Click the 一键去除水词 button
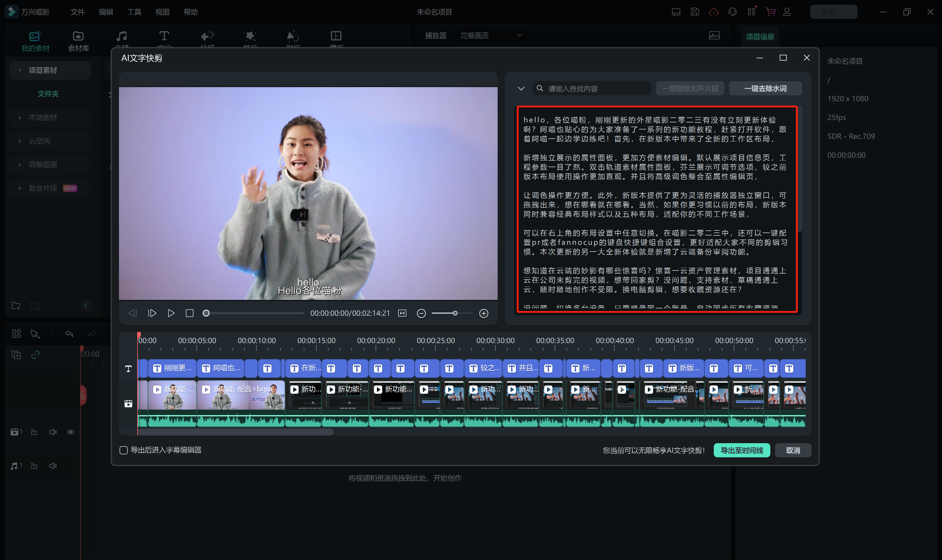The width and height of the screenshot is (942, 560). tap(765, 88)
